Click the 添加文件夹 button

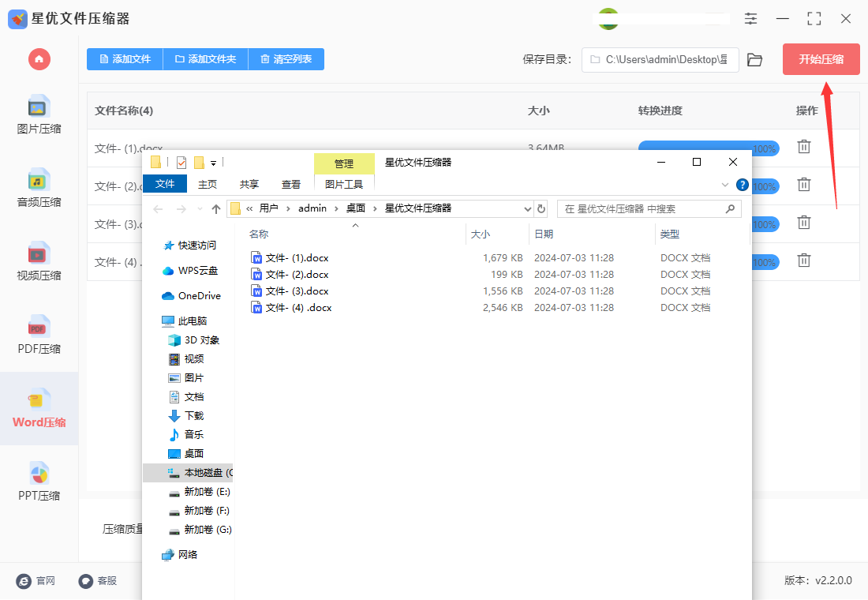coord(205,58)
